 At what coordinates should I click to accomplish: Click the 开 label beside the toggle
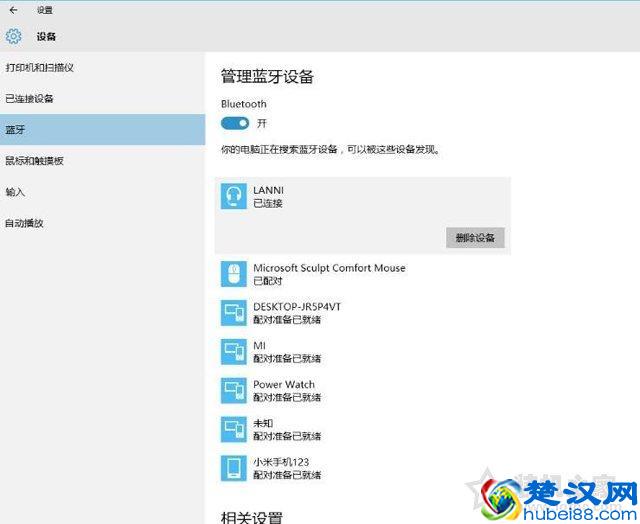pos(262,123)
